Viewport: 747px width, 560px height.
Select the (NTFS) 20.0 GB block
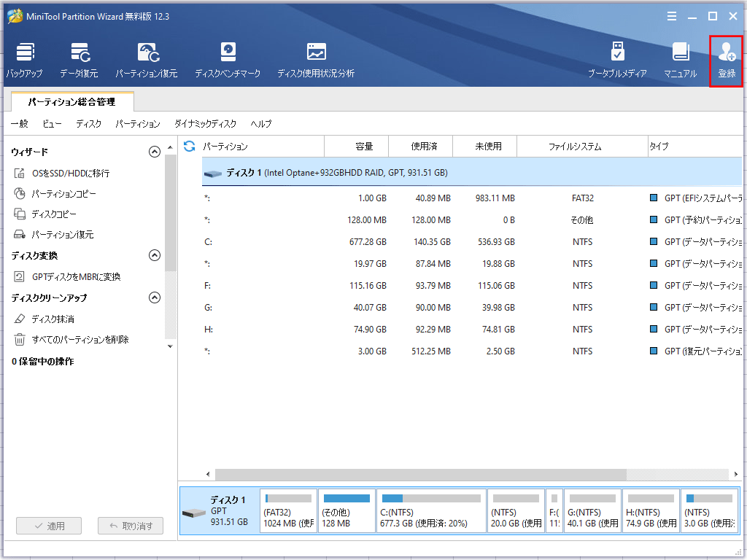click(516, 511)
